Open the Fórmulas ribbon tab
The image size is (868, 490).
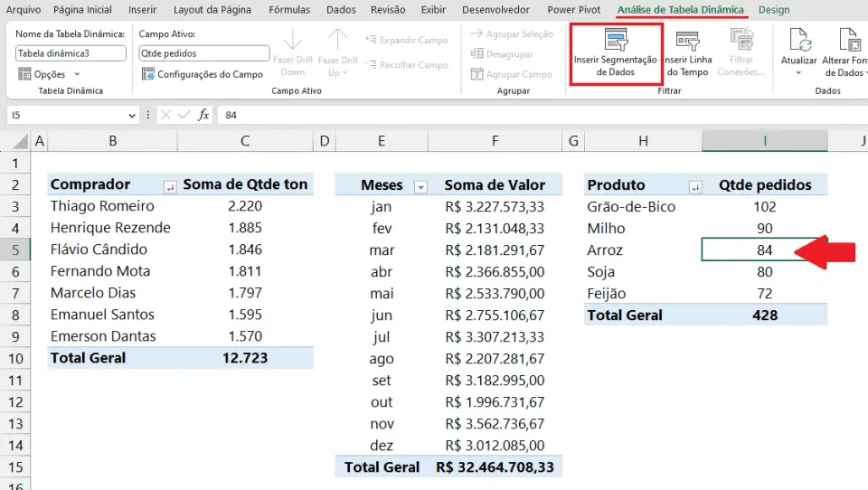pyautogui.click(x=289, y=9)
